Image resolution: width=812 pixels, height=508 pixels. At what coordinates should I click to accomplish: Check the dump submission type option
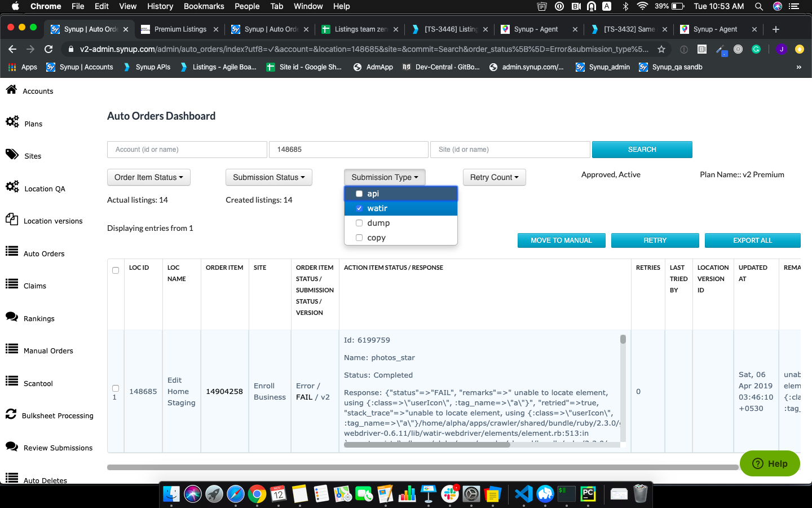click(x=359, y=223)
